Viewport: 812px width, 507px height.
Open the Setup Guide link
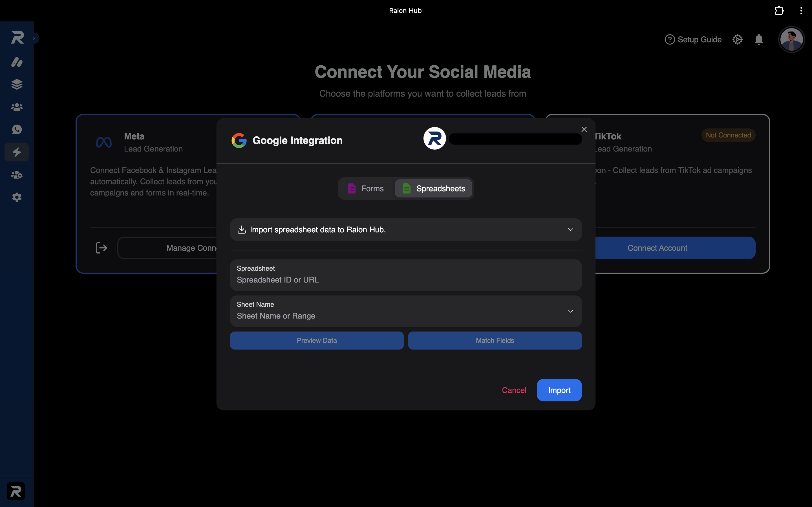(693, 39)
